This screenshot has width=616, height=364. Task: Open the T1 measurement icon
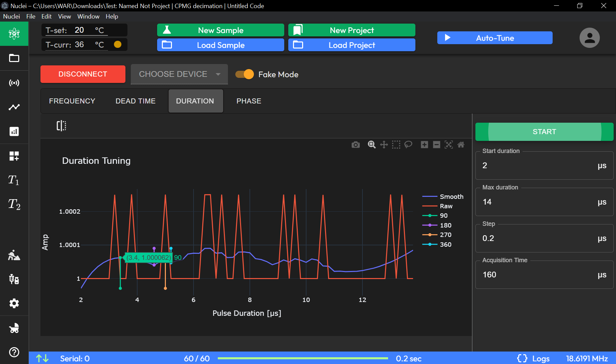[14, 180]
